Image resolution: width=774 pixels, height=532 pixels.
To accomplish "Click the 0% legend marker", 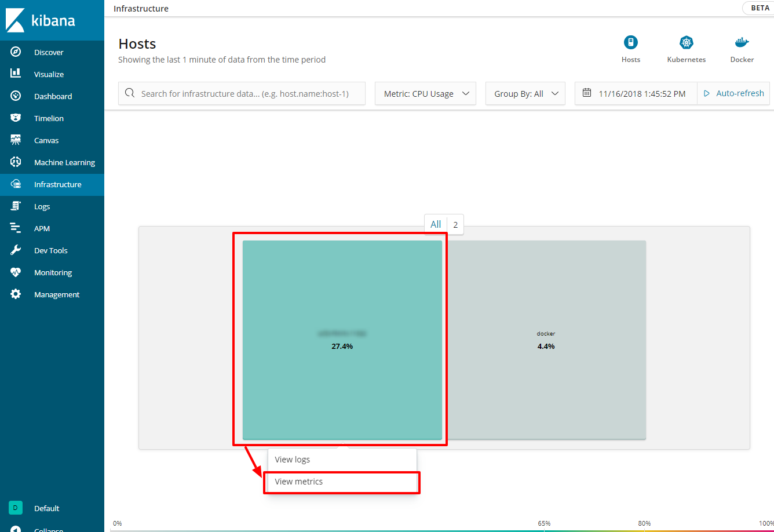I will point(117,523).
